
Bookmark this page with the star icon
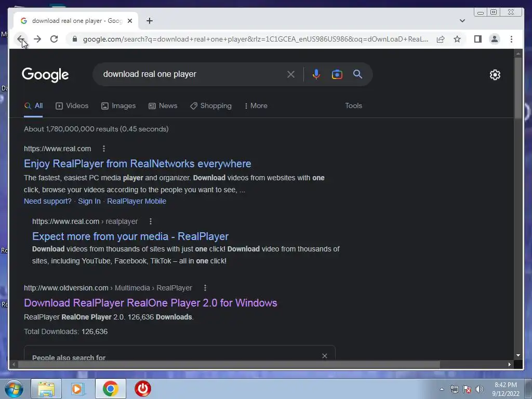(457, 39)
